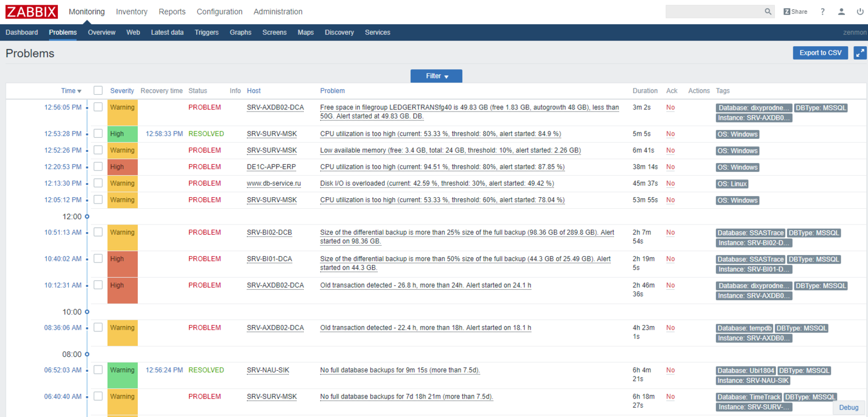The height and width of the screenshot is (417, 868).
Task: Check the select-all checkbox in the header
Action: point(98,91)
